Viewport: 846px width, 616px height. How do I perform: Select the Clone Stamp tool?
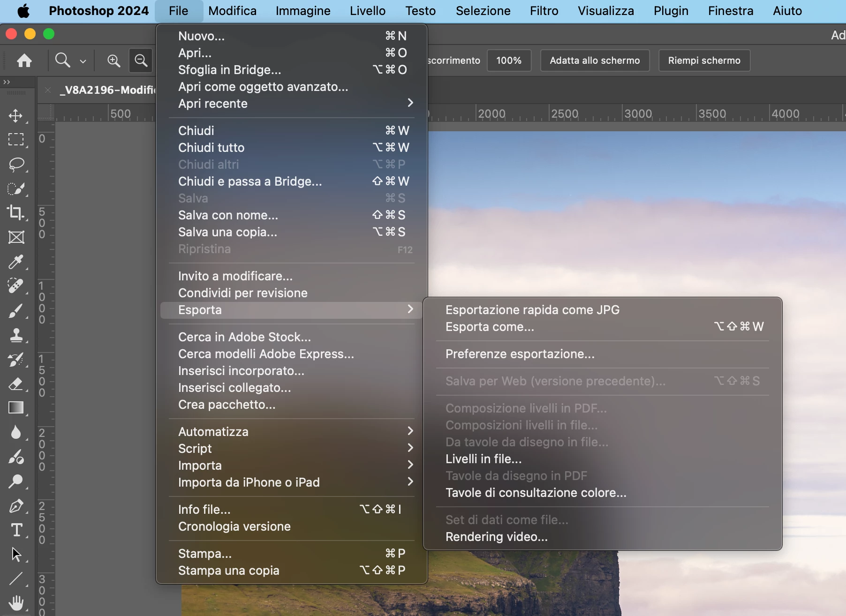16,335
